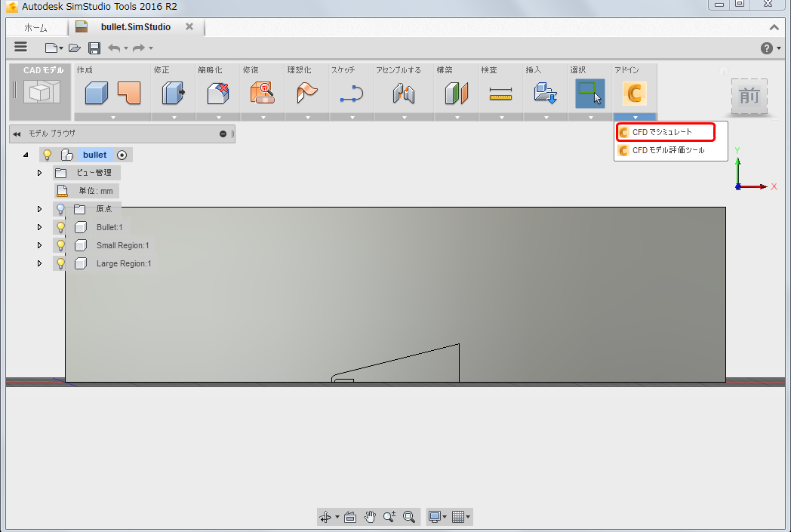The width and height of the screenshot is (791, 532).
Task: Click the アドイン CFD add-in icon
Action: click(634, 94)
